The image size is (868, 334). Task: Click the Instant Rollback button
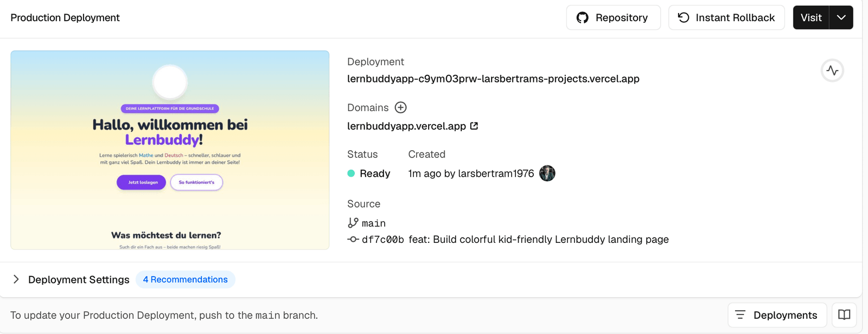[x=726, y=18]
